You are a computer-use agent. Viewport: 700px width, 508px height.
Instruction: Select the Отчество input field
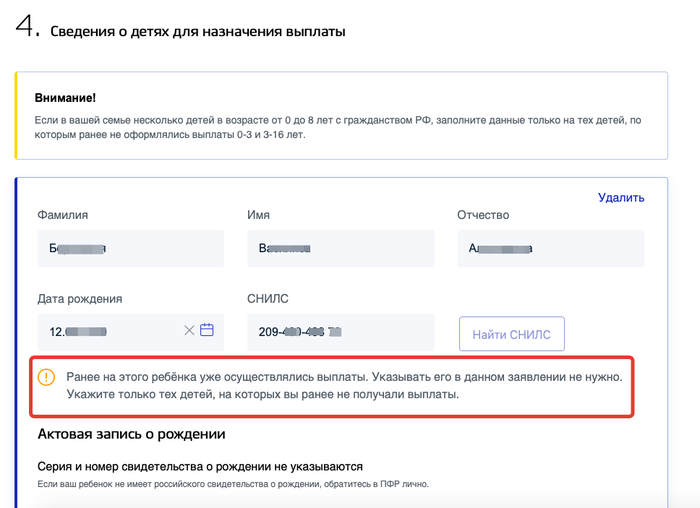click(550, 248)
